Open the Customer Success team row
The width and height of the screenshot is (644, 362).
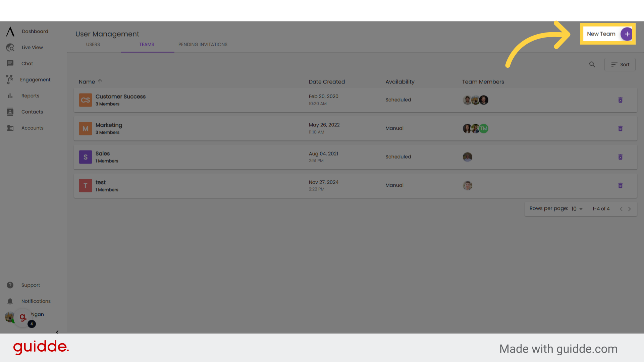pyautogui.click(x=356, y=100)
